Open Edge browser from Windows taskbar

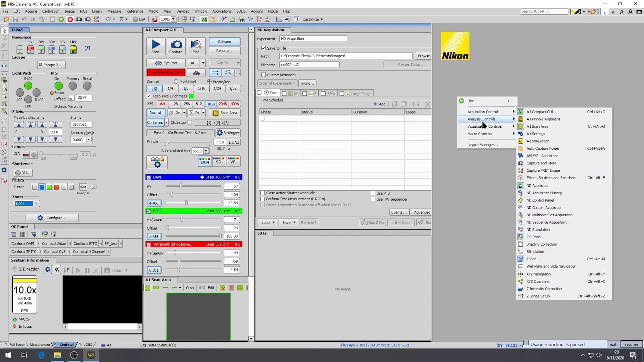pos(41,355)
